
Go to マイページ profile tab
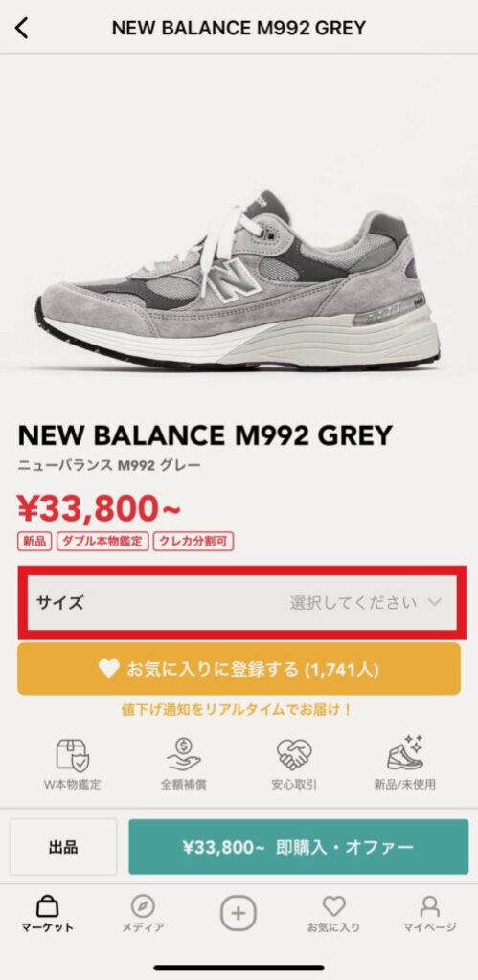point(429,914)
